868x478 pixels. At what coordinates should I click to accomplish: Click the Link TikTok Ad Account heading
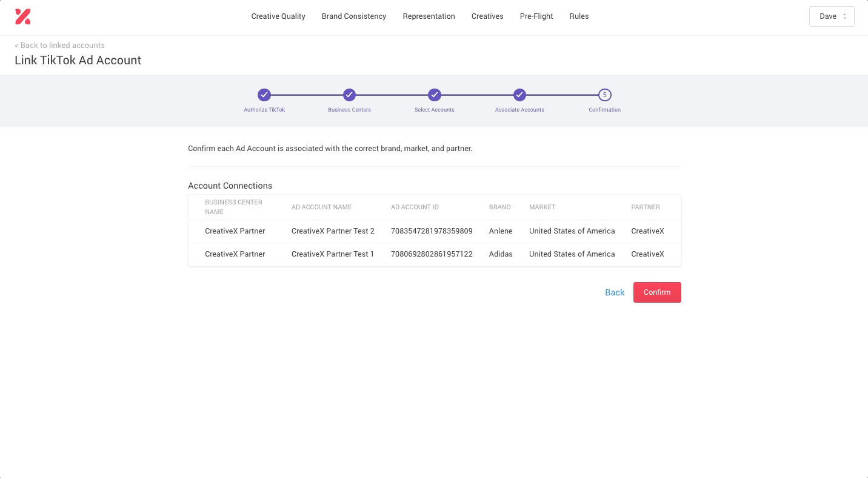(78, 60)
